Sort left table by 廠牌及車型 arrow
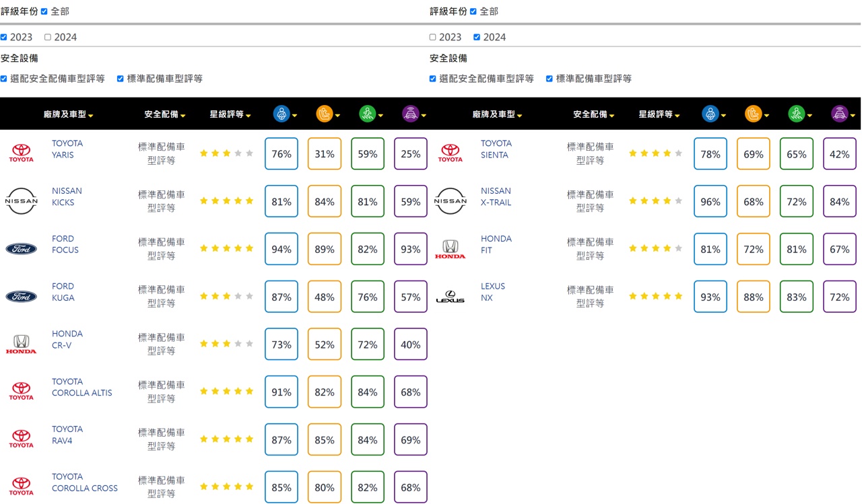Image resolution: width=862 pixels, height=504 pixels. [x=91, y=116]
